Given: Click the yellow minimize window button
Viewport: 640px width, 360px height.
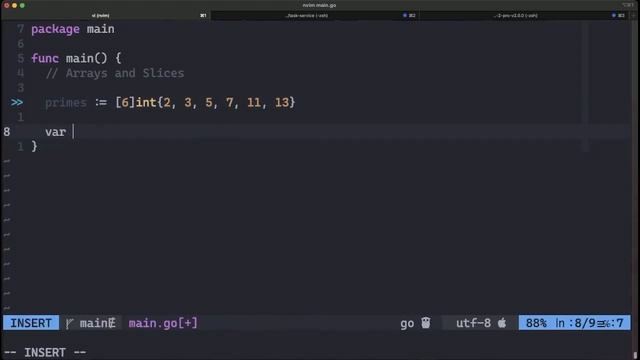Looking at the screenshot, I should coord(14,5).
